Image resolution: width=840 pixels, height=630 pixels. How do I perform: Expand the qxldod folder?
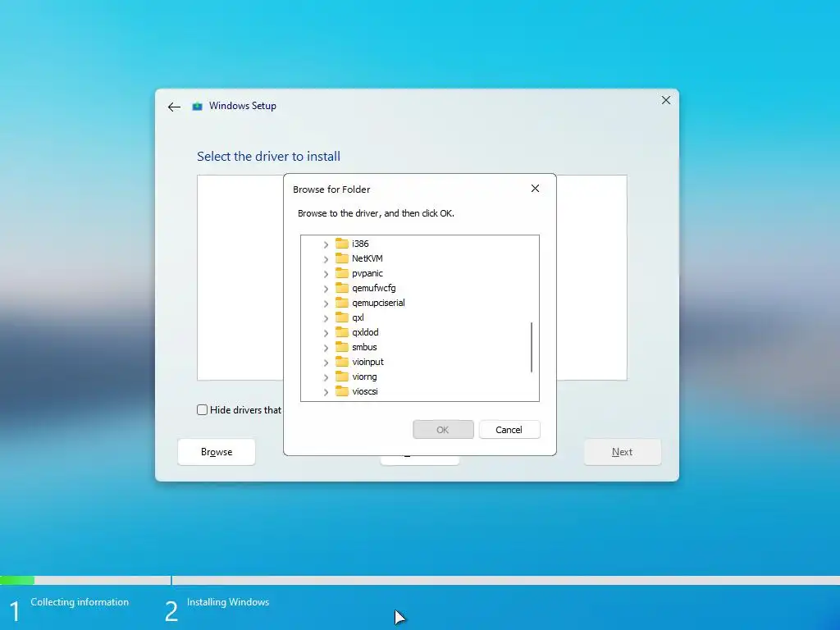point(326,333)
